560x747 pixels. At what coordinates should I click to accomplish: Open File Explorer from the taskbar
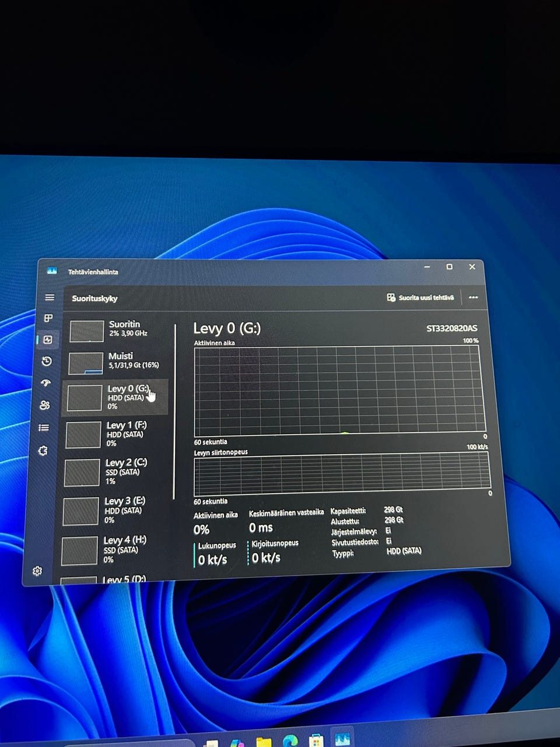pyautogui.click(x=264, y=742)
